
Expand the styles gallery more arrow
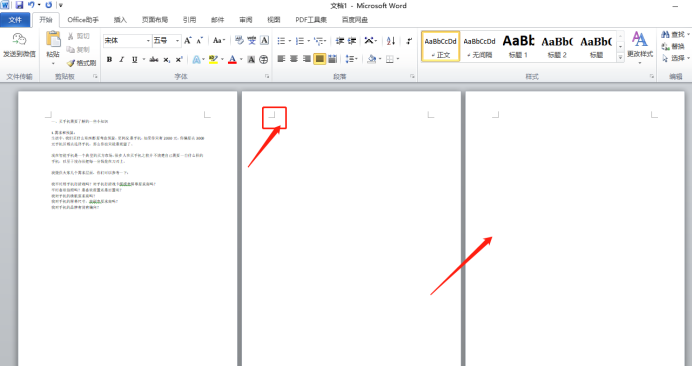[x=620, y=57]
